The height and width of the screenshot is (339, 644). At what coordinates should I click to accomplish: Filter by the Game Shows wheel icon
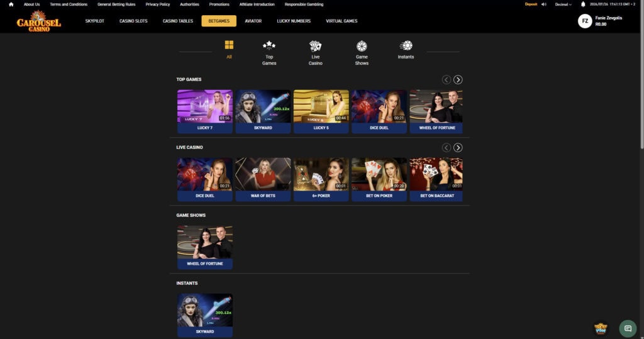[362, 46]
